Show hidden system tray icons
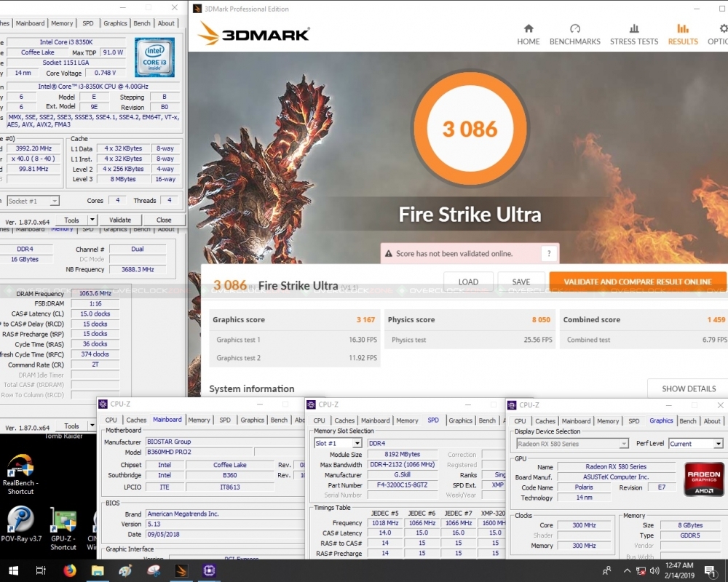The width and height of the screenshot is (728, 582). (x=627, y=571)
